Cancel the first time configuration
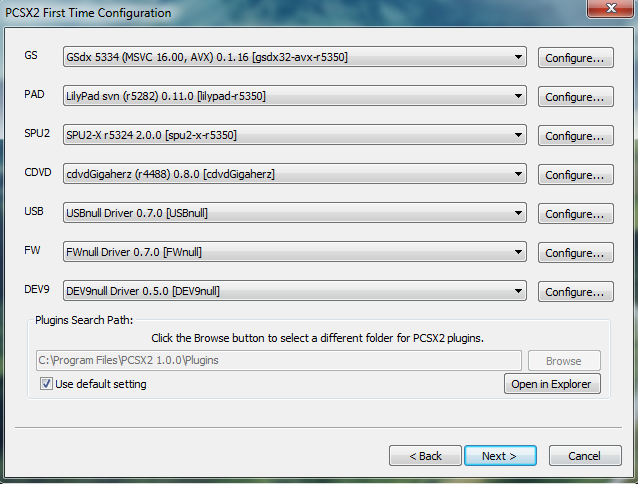The image size is (638, 484). click(x=585, y=456)
